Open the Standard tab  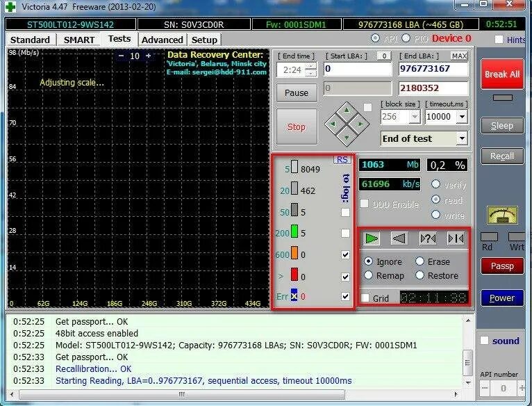(x=30, y=40)
